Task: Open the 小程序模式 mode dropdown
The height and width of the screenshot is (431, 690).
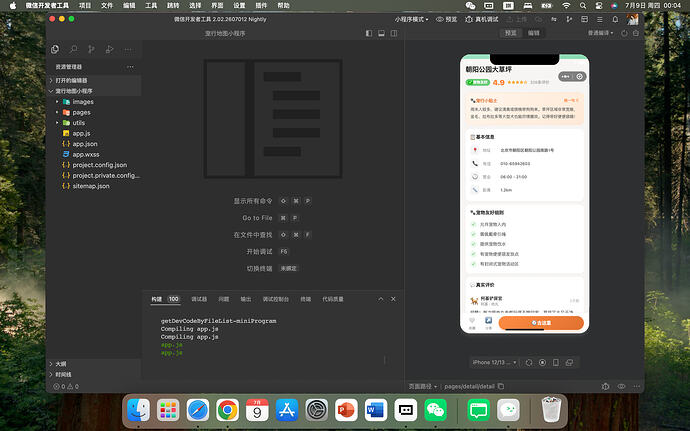Action: coord(411,19)
